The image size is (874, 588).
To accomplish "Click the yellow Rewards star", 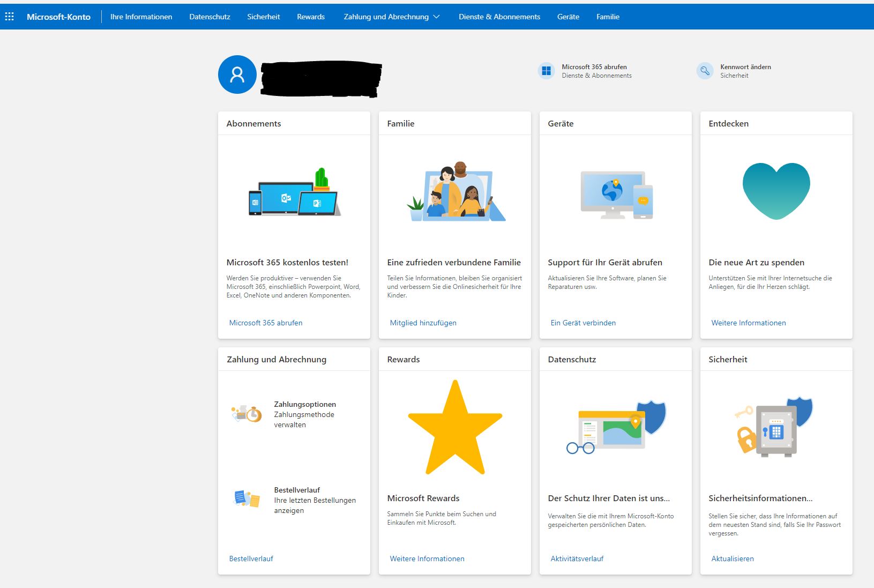I will 455,428.
